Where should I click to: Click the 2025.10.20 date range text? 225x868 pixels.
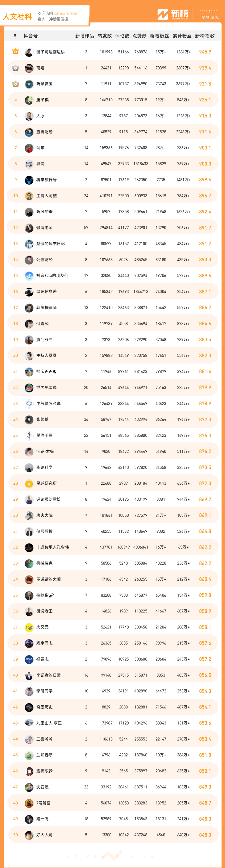point(209,12)
